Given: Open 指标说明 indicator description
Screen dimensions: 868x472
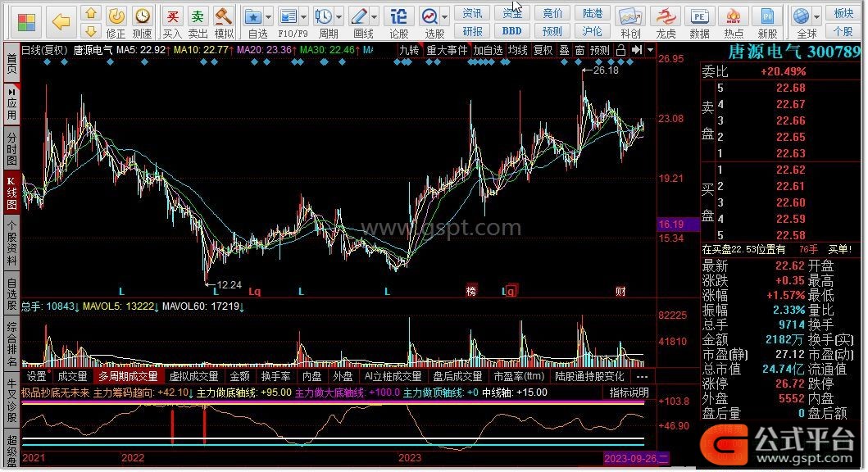Looking at the screenshot, I should click(x=629, y=393).
